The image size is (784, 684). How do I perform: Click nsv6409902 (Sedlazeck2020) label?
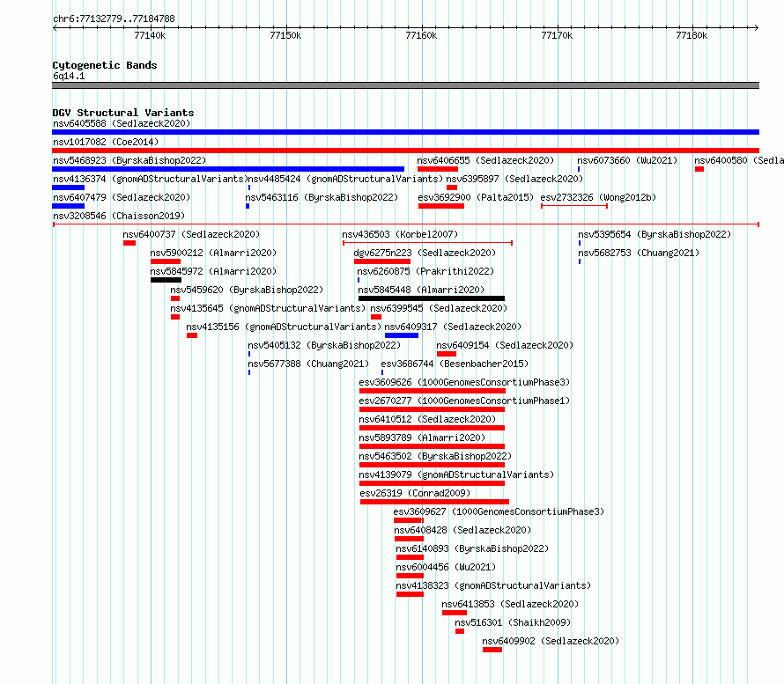551,641
